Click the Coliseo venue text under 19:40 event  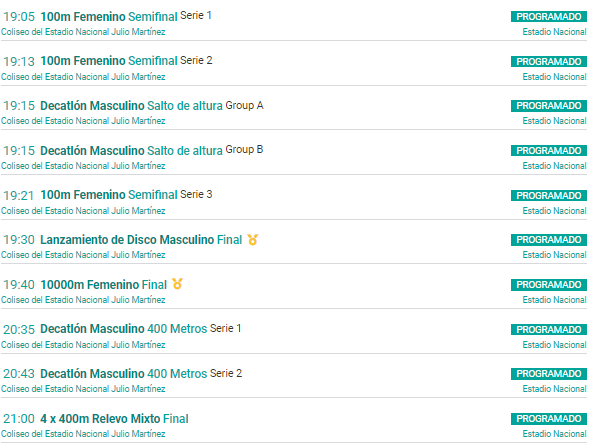(83, 300)
